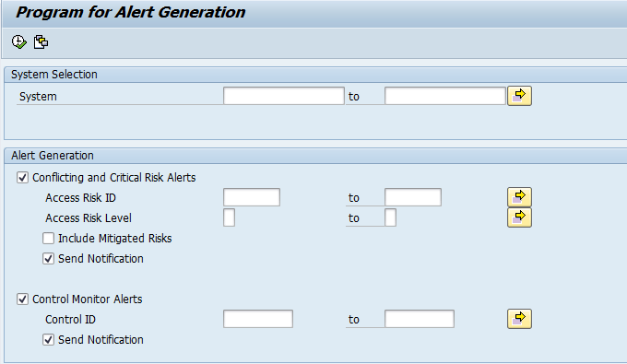Uncheck Conflicting and Critical Risk Alerts
Image resolution: width=627 pixels, height=364 pixels.
tap(22, 178)
